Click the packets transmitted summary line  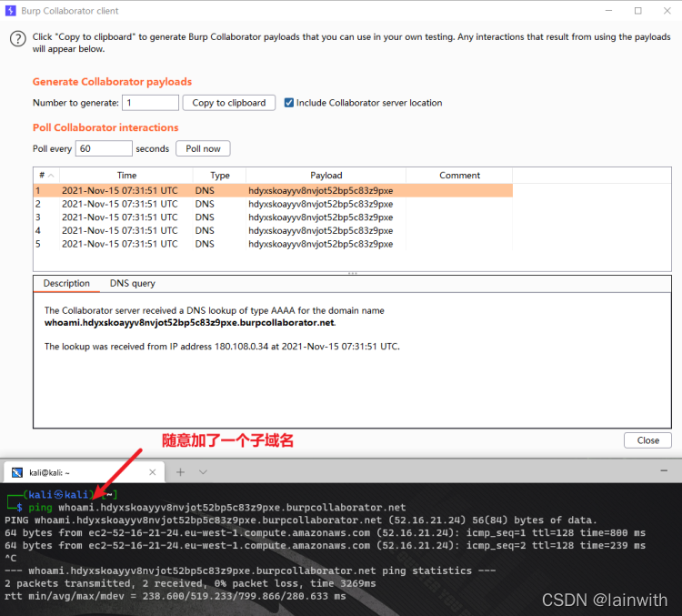click(x=191, y=583)
